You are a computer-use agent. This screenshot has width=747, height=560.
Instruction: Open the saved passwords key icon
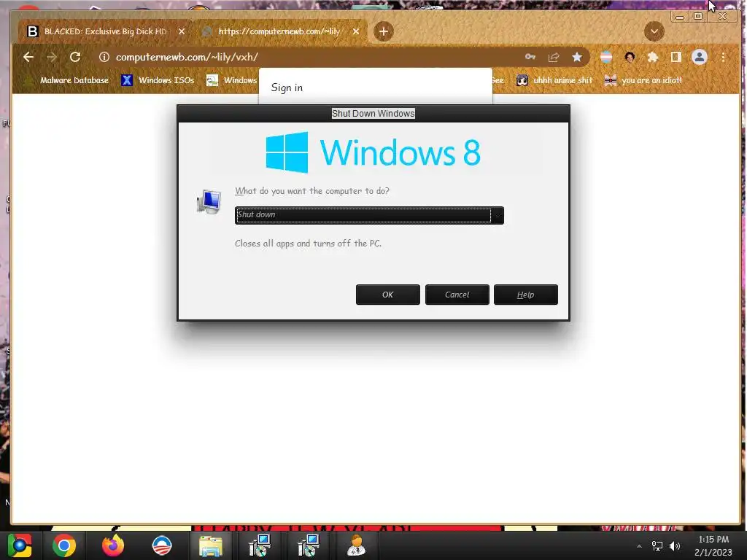coord(530,57)
